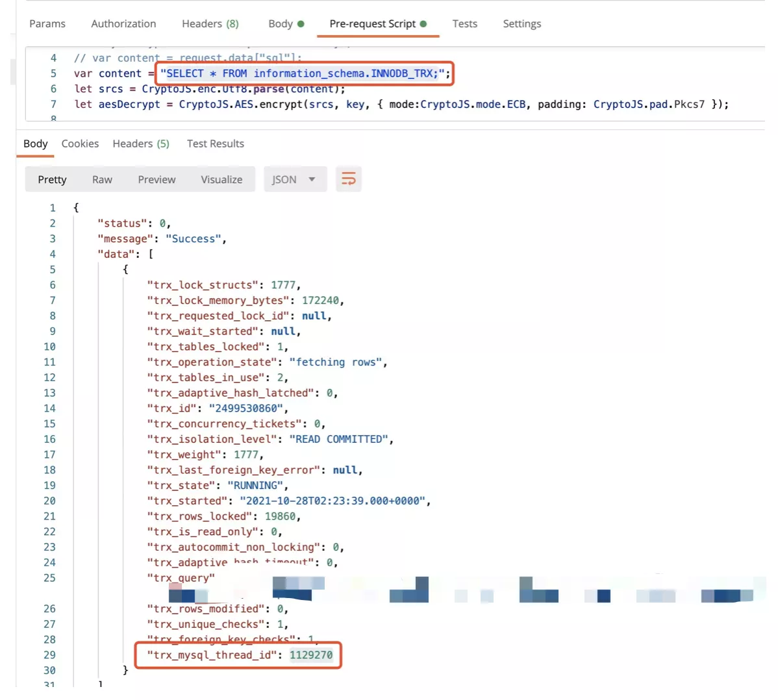
Task: Switch response view to Raw
Action: coord(102,180)
